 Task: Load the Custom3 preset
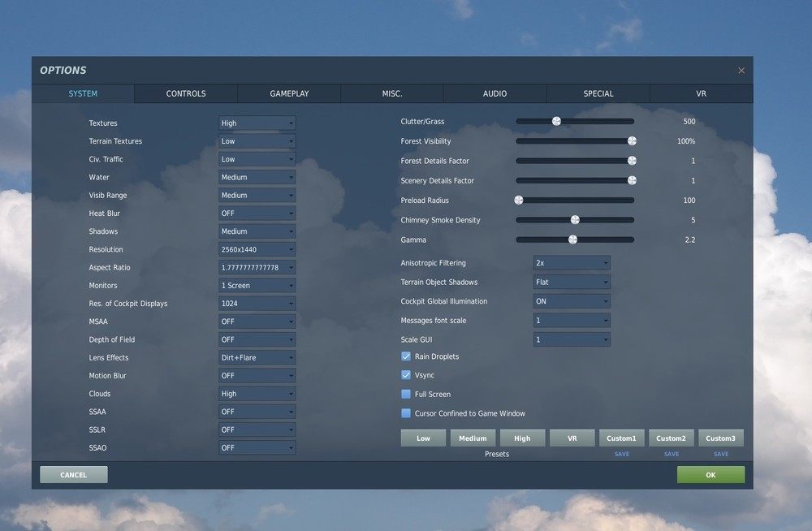pos(721,438)
